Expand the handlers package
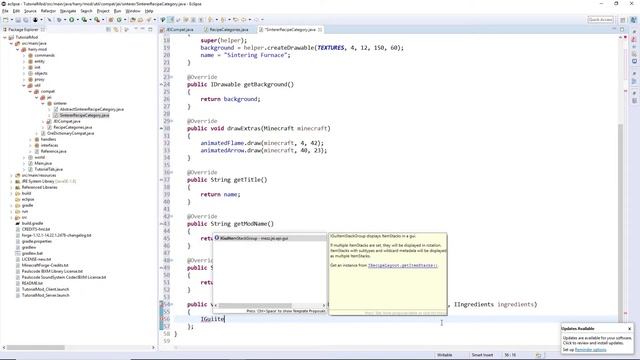This screenshot has width=640, height=360. [x=30, y=139]
